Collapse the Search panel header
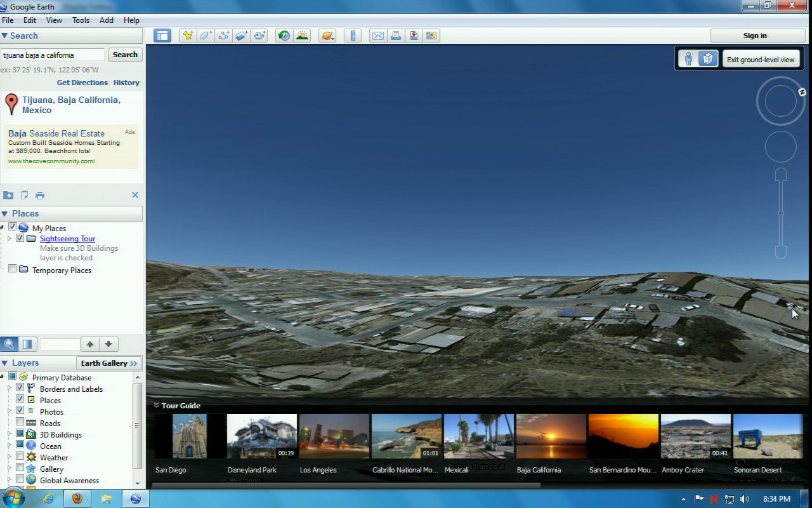Viewport: 812px width, 508px height. tap(5, 36)
